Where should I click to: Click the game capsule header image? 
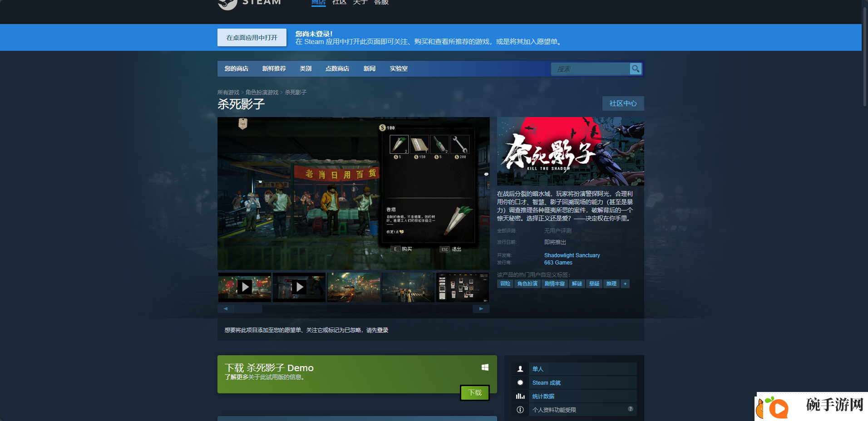pos(571,151)
